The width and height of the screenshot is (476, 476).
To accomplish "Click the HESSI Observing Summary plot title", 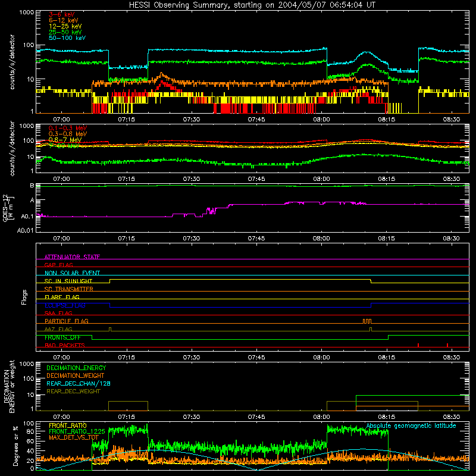I will tap(252, 5).
